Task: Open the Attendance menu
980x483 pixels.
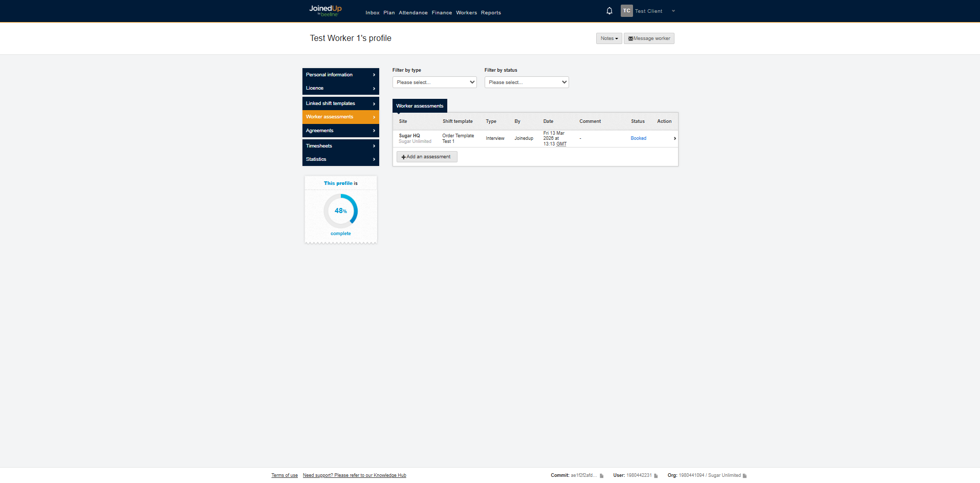Action: 413,13
